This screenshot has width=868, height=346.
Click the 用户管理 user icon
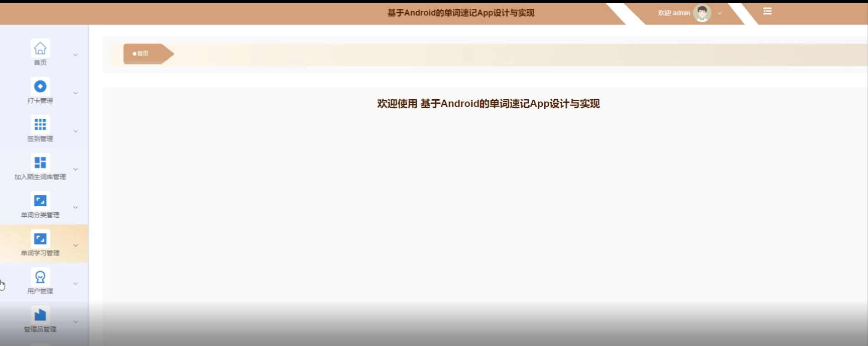tap(40, 277)
